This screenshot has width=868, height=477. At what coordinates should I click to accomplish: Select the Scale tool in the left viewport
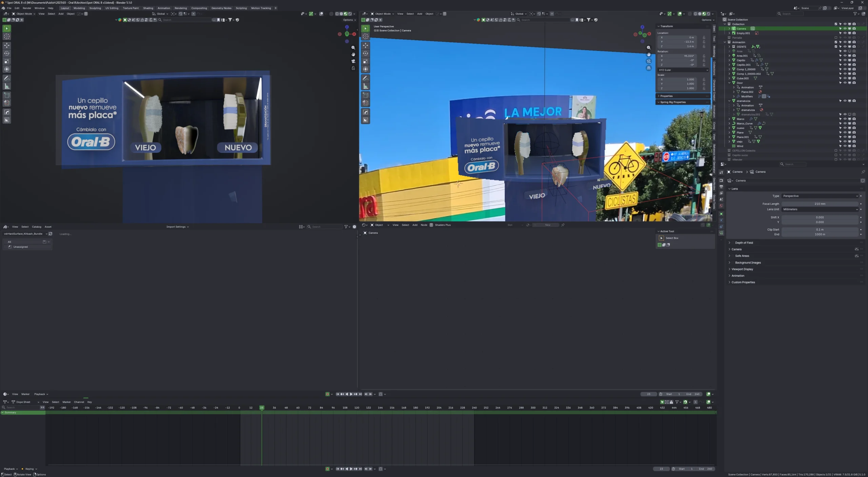click(x=7, y=61)
